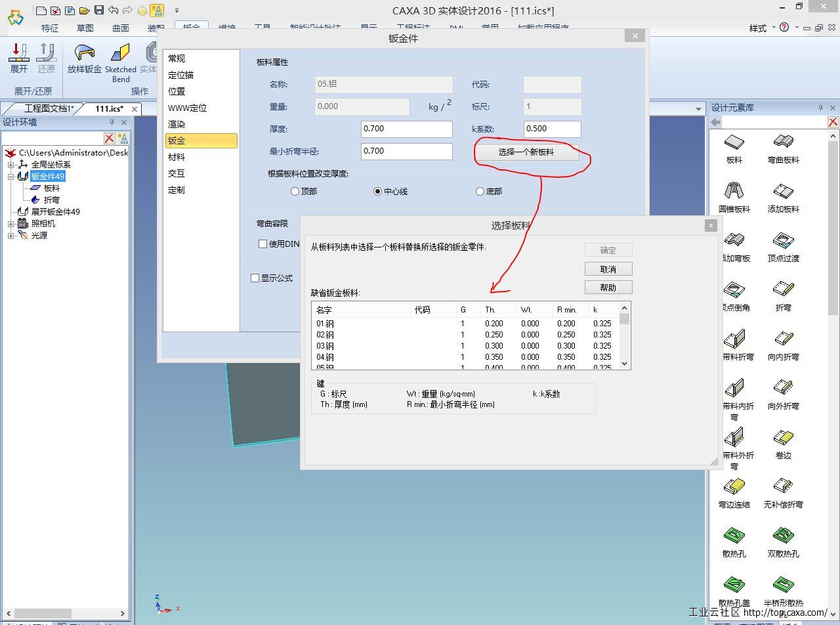Select the 底部 radio button
Viewport: 840px width, 625px height.
pyautogui.click(x=480, y=192)
